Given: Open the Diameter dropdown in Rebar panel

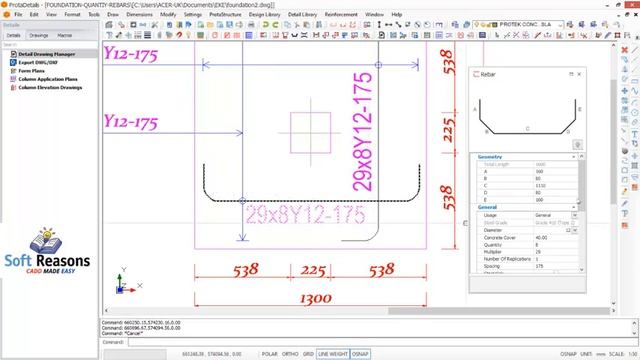Looking at the screenshot, I should click(575, 230).
